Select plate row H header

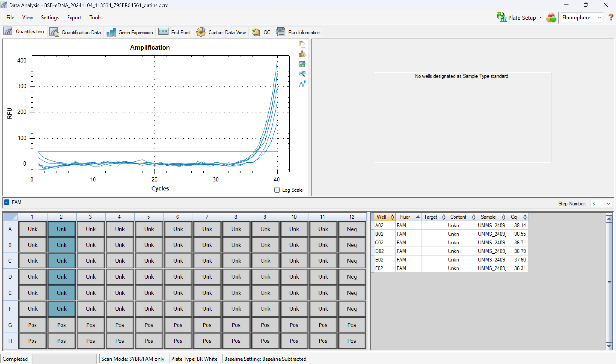coord(10,341)
